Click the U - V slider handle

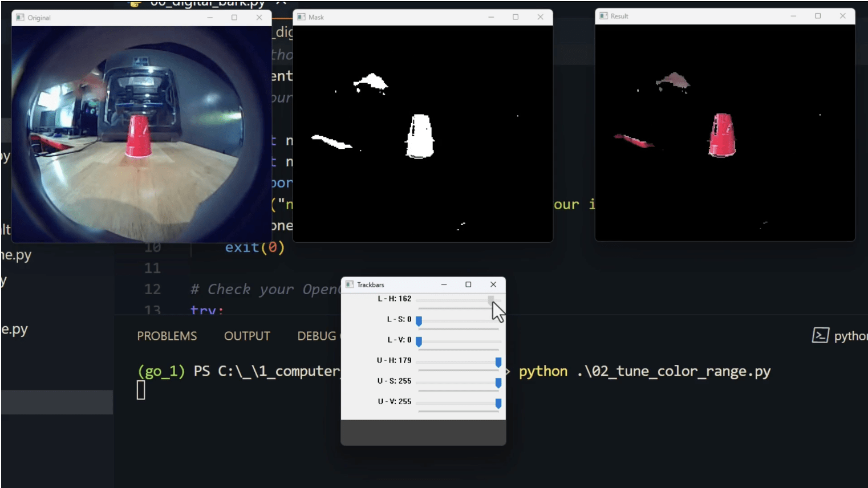point(498,403)
